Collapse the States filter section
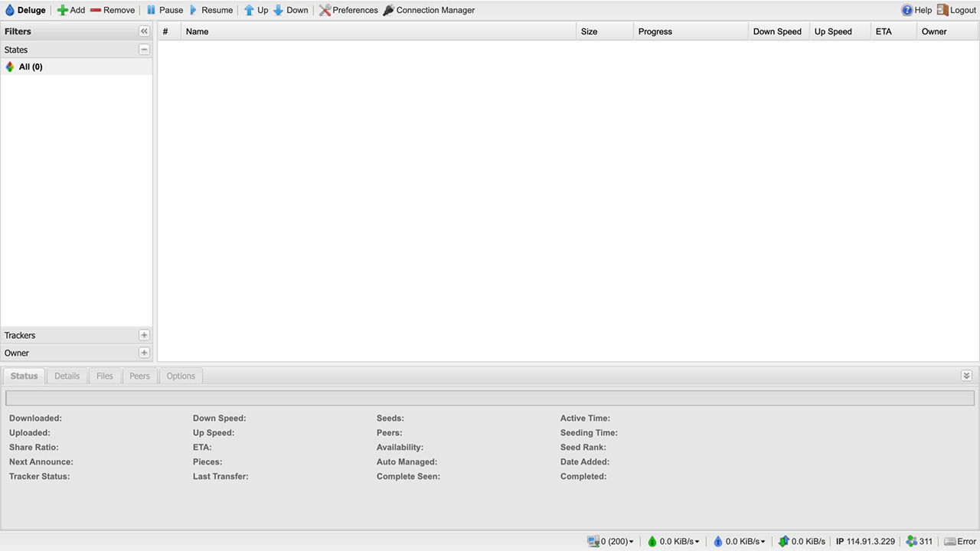This screenshot has height=551, width=980. click(x=144, y=50)
